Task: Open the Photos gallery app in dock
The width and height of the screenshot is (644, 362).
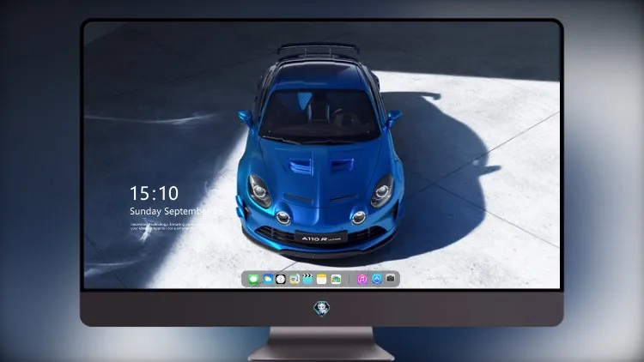Action: [336, 279]
